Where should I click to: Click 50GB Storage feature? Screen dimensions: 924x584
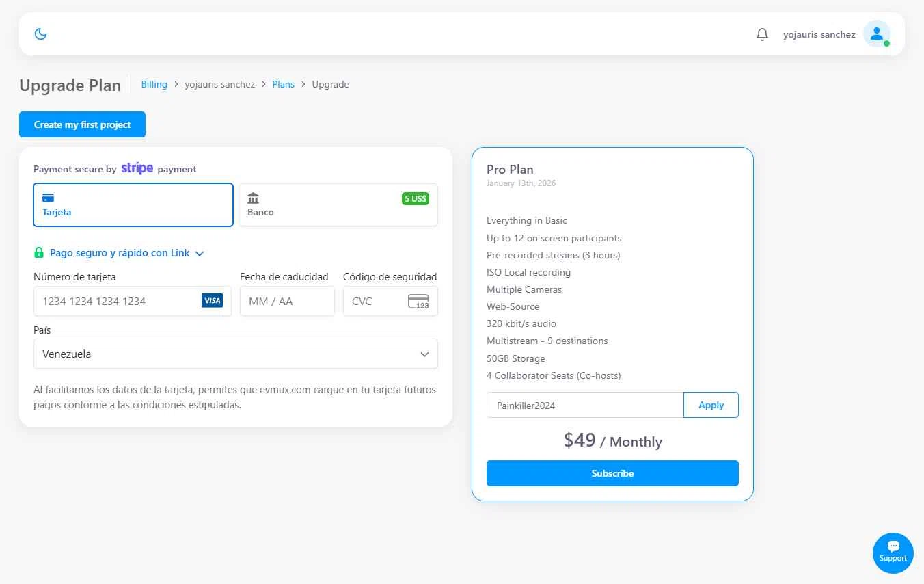point(516,358)
